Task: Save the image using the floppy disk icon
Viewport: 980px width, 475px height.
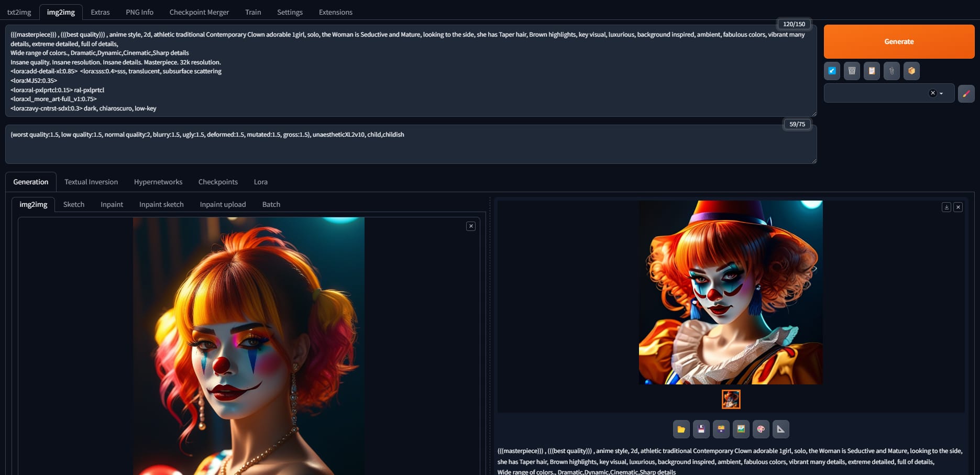Action: pos(701,429)
